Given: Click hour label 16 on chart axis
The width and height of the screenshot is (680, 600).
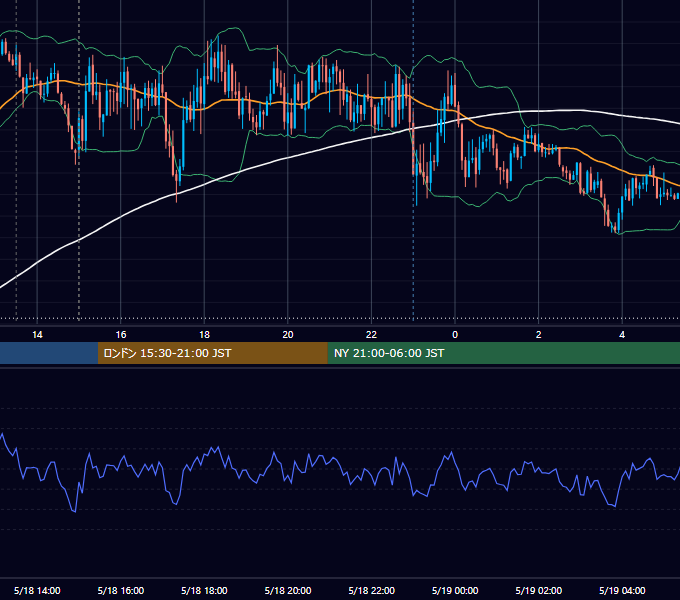Looking at the screenshot, I should pyautogui.click(x=121, y=335).
